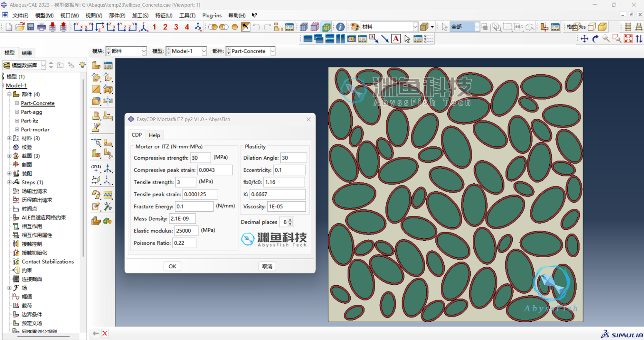Select Part-mortar in model tree
Image resolution: width=644 pixels, height=340 pixels.
[35, 130]
